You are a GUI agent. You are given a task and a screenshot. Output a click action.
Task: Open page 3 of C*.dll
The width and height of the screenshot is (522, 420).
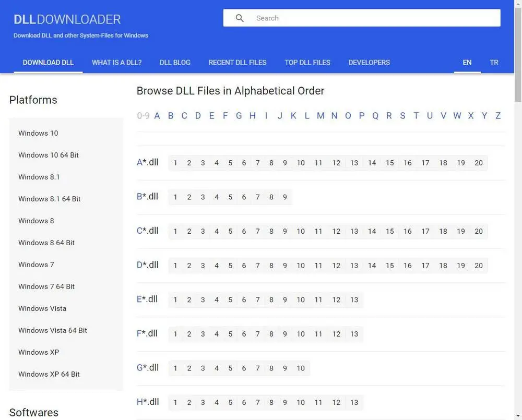click(203, 231)
